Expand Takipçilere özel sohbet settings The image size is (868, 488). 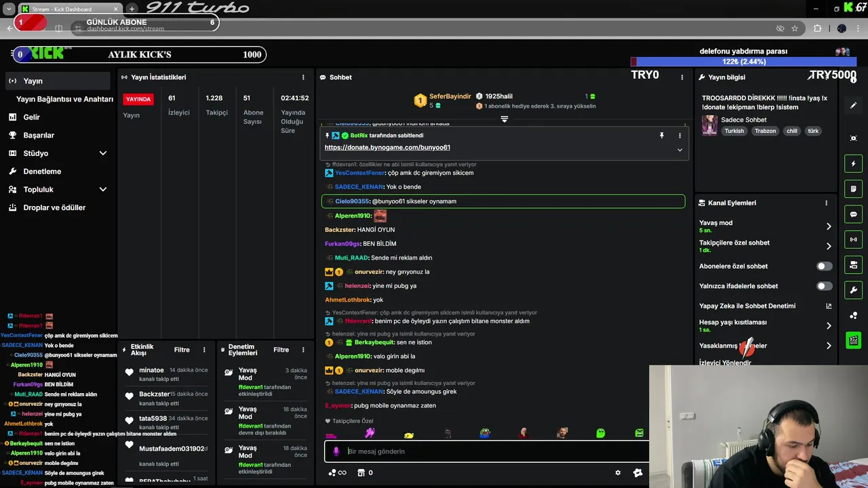click(x=829, y=246)
